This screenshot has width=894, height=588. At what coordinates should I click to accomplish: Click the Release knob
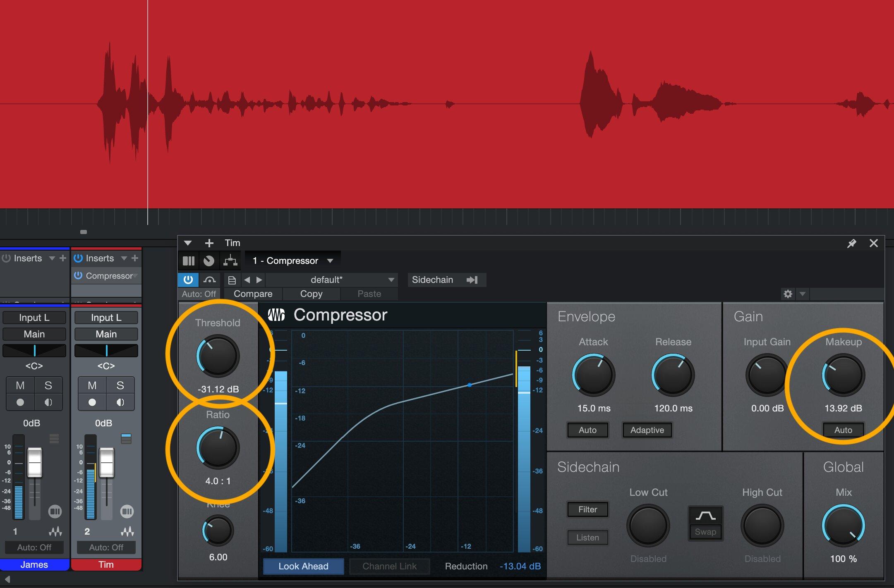673,375
